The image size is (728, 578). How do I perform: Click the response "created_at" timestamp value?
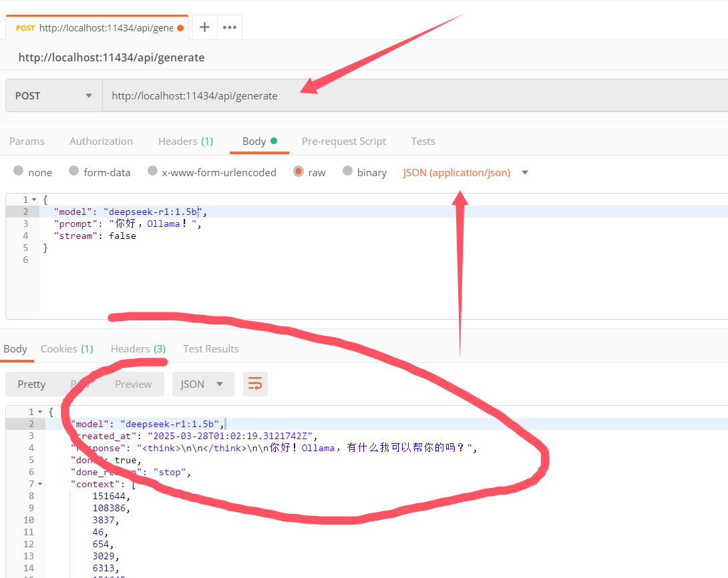point(230,436)
